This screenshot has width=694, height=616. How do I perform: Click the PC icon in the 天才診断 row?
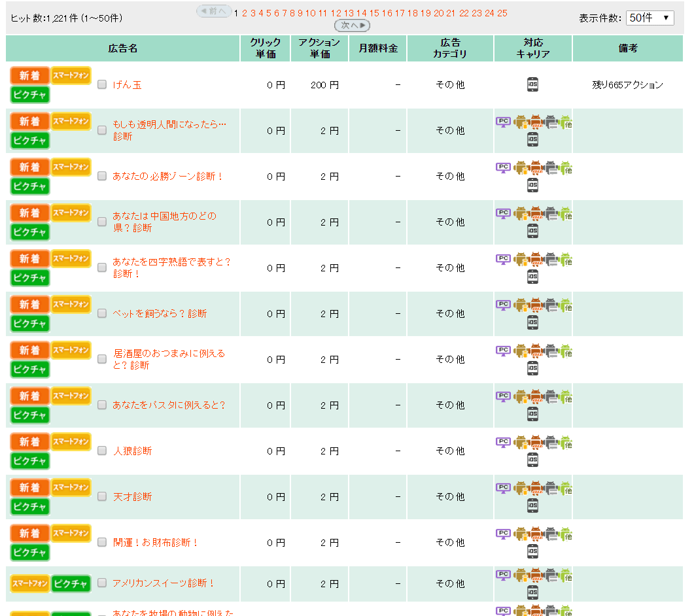(503, 487)
